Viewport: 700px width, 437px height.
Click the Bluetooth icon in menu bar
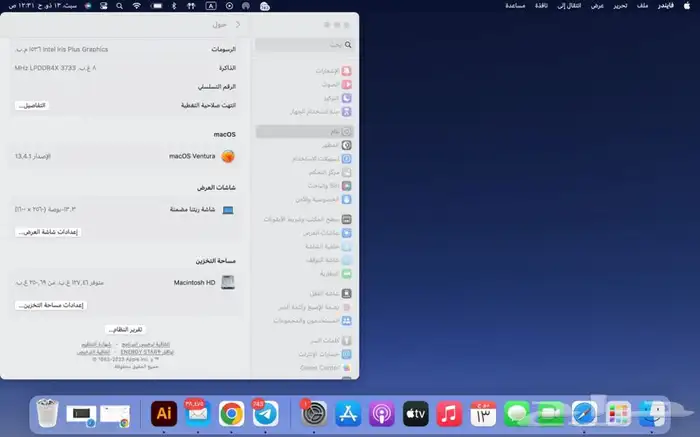click(174, 6)
